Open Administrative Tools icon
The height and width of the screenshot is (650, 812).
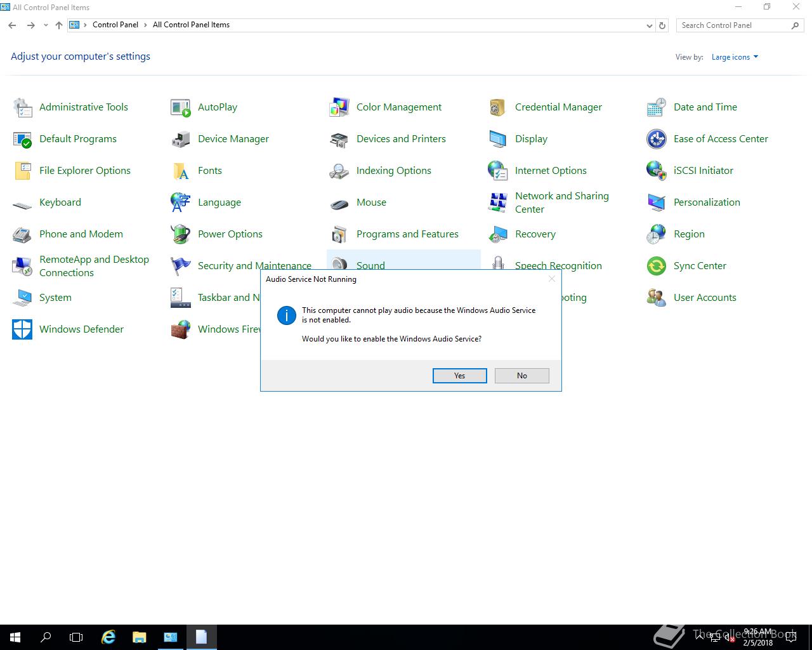[22, 107]
